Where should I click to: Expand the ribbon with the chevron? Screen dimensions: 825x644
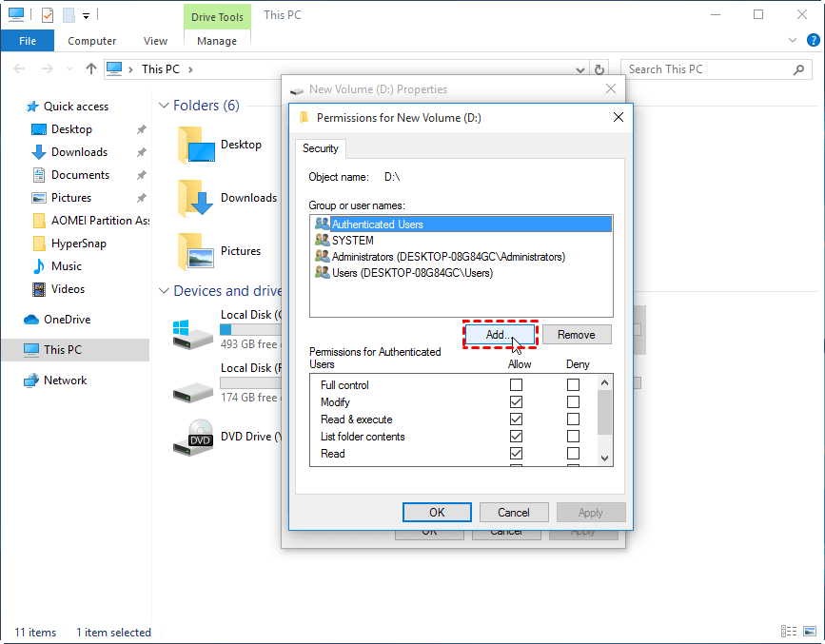793,40
